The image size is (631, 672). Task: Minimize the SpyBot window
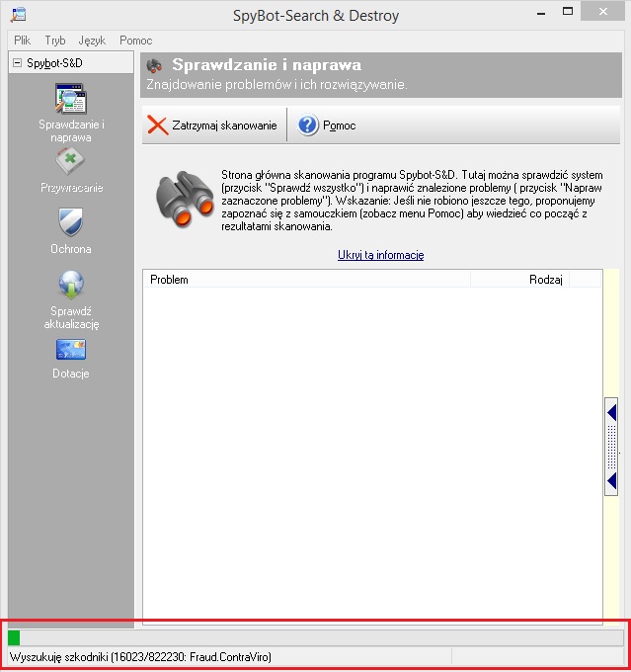(x=541, y=14)
